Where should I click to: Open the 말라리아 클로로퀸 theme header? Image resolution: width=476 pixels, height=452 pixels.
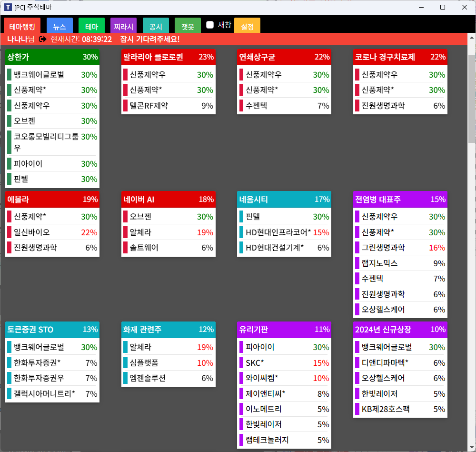[169, 57]
